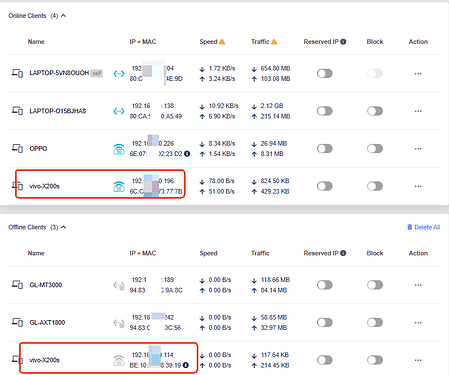Click MAC info icon in the OPPO row

point(187,154)
